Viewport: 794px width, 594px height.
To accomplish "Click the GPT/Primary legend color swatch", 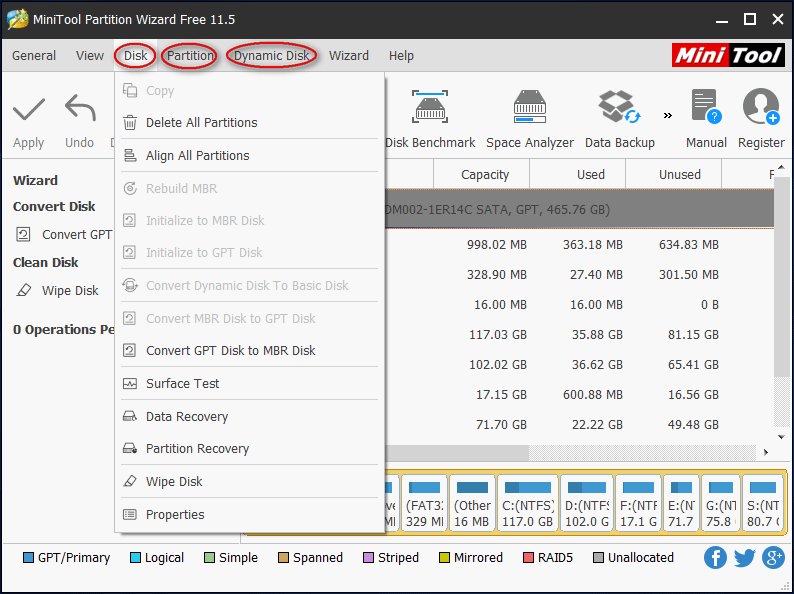I will [x=28, y=558].
